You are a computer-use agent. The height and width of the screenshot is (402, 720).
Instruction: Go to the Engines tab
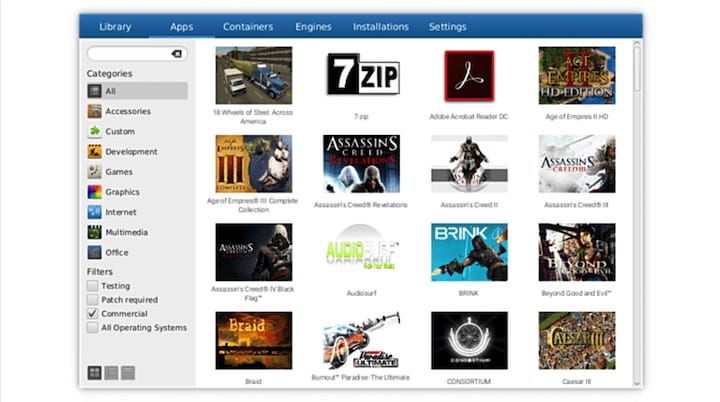click(313, 27)
